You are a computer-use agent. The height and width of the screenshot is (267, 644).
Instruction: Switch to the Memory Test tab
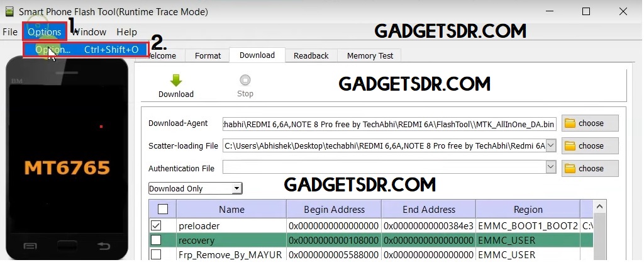tap(370, 56)
